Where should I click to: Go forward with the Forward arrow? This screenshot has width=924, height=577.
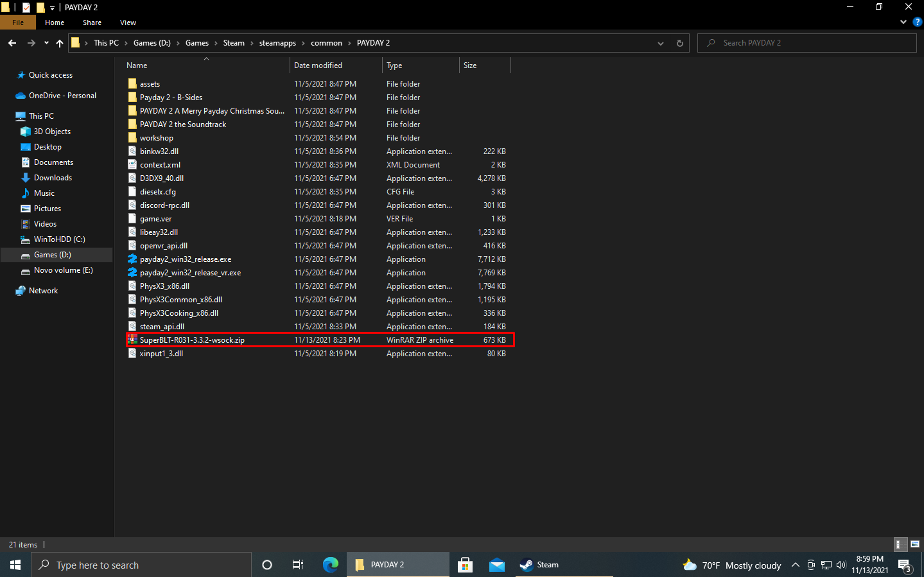(x=31, y=43)
